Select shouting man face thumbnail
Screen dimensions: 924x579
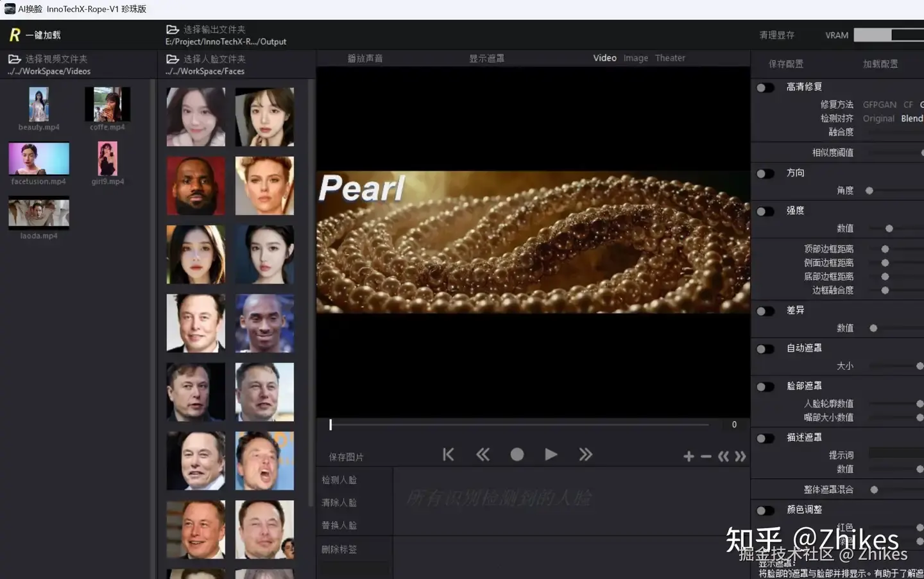(x=264, y=461)
